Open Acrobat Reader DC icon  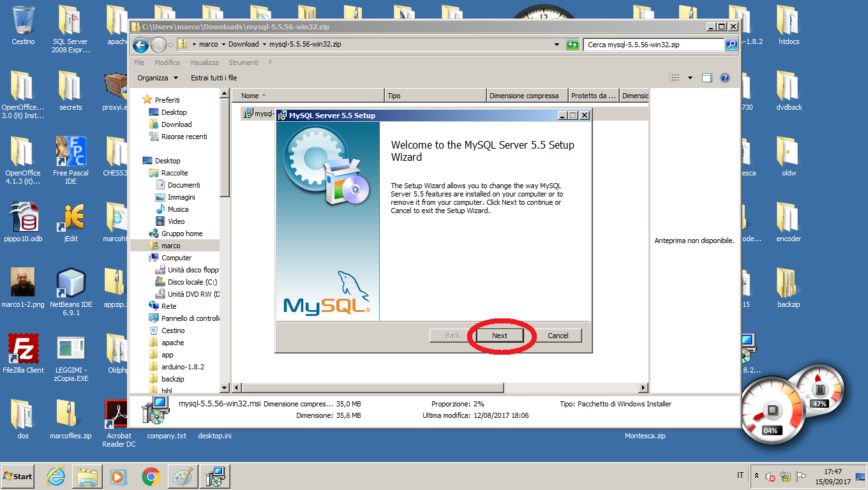pos(119,415)
